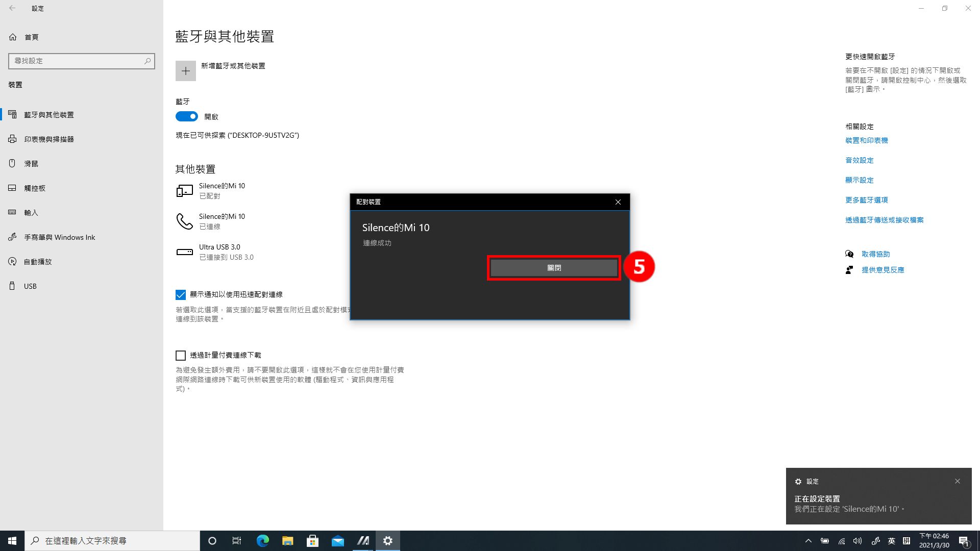Select the Ultra USB 3.0 device icon
Screen dimensions: 980x551
pyautogui.click(x=184, y=252)
